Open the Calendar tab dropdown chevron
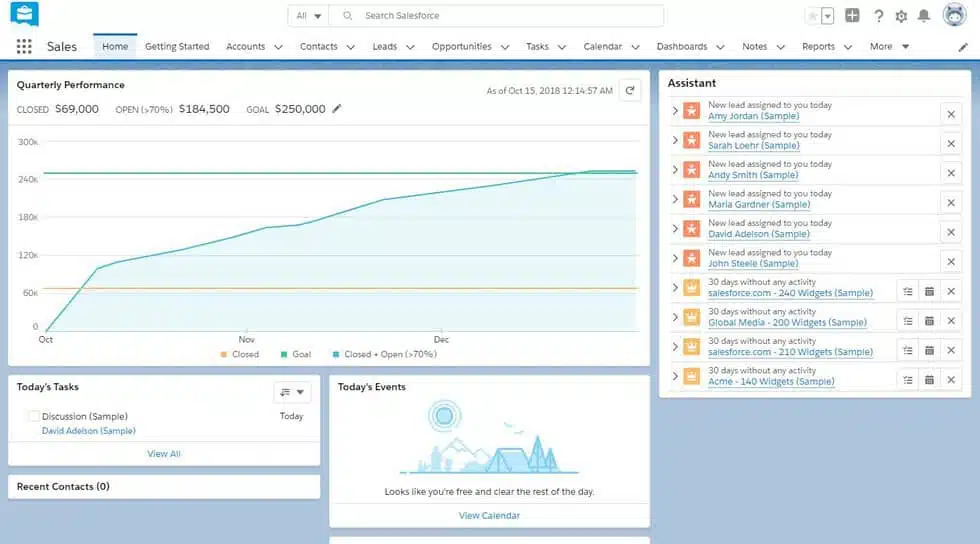 coord(635,47)
